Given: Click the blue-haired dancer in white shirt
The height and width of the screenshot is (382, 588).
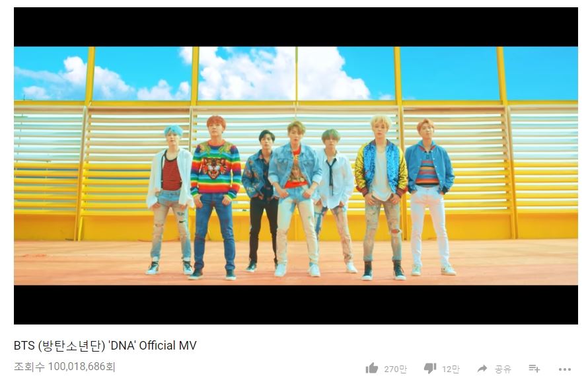Looking at the screenshot, I should 170,199.
